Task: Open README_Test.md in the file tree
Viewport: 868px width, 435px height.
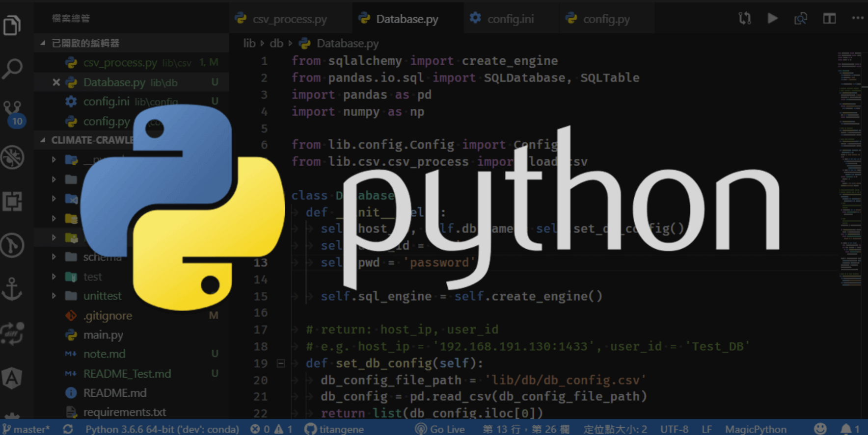Action: (x=131, y=374)
